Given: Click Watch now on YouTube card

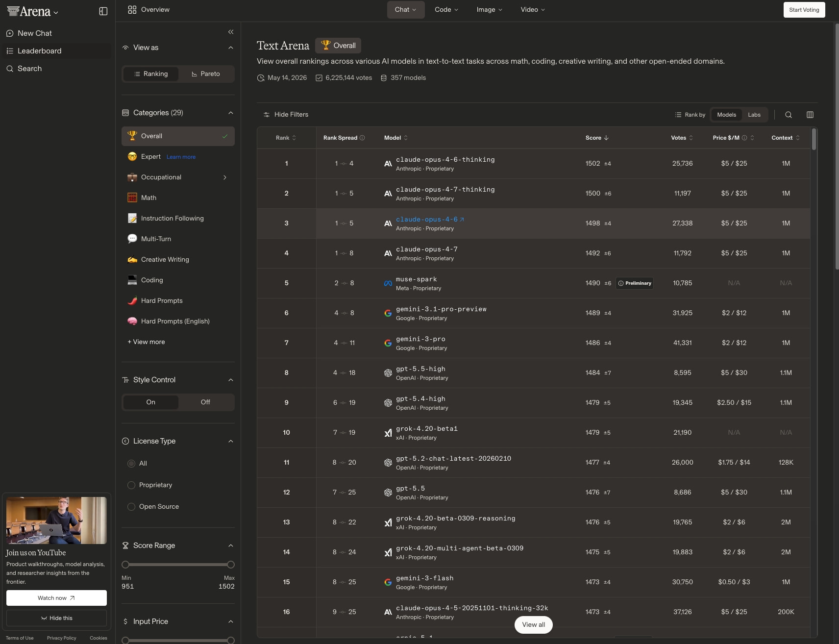Looking at the screenshot, I should [x=56, y=598].
